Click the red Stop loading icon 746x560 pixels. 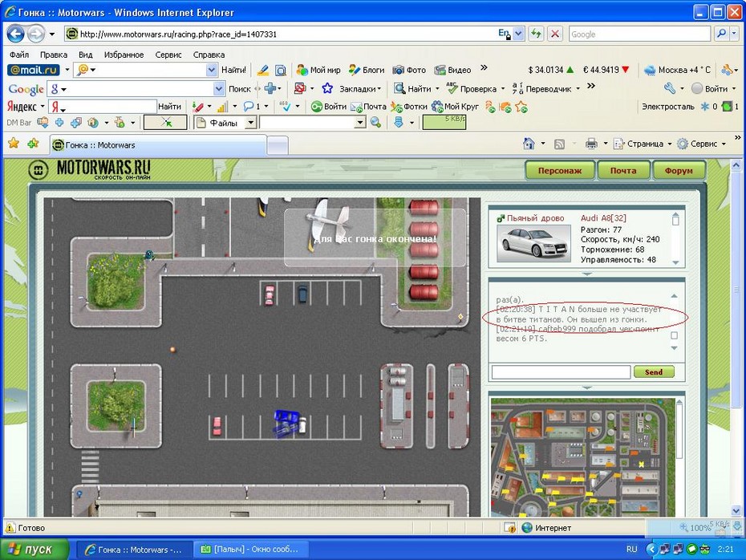tap(555, 34)
